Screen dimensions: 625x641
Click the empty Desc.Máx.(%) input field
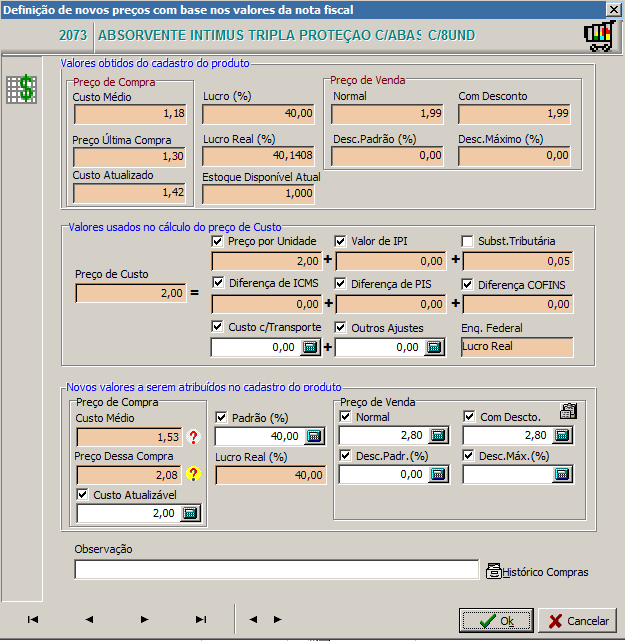[x=508, y=474]
